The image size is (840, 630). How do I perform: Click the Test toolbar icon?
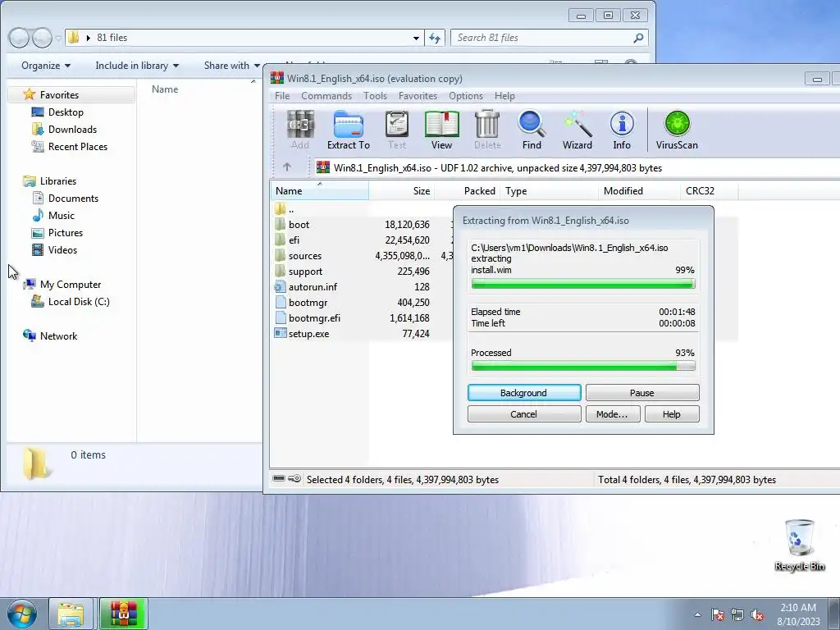coord(396,130)
